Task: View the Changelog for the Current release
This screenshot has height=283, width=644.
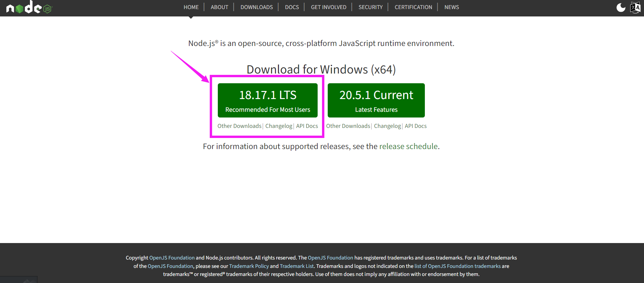Action: pyautogui.click(x=388, y=126)
